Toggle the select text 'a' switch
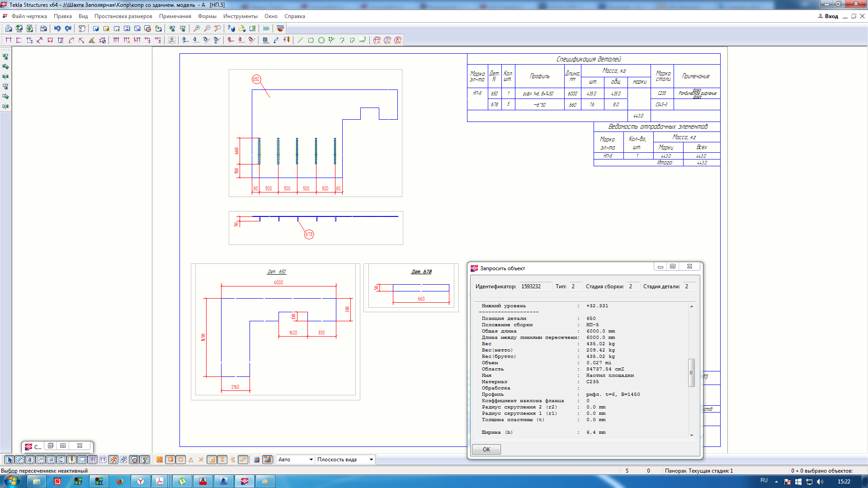Image resolution: width=868 pixels, height=488 pixels. pyautogui.click(x=30, y=460)
